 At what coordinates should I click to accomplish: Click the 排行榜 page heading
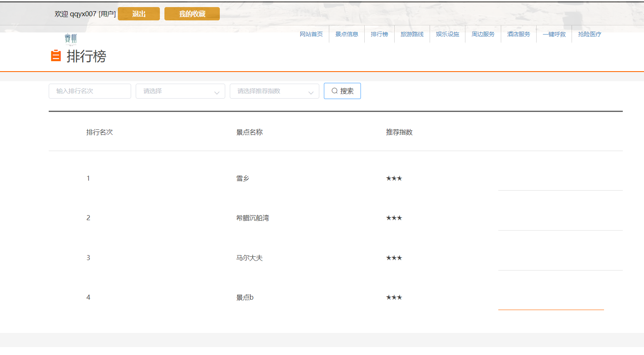[x=86, y=56]
